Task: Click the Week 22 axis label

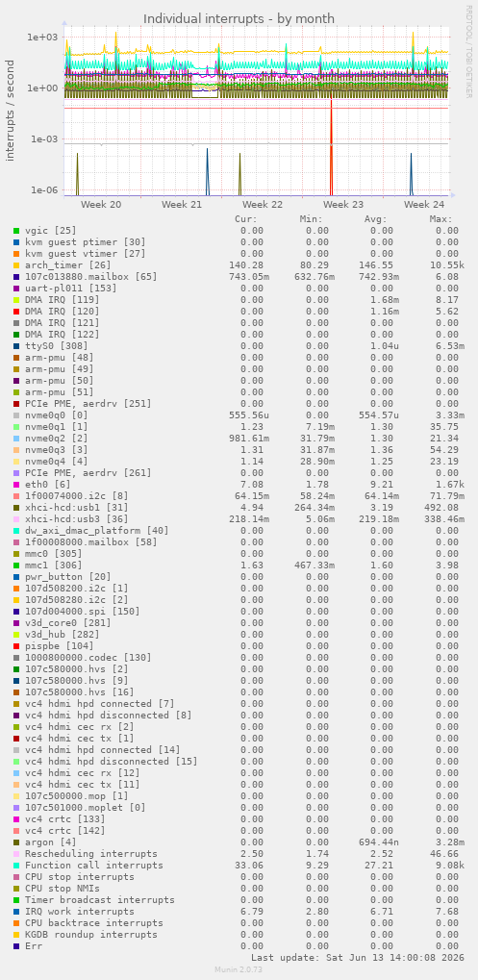Action: pyautogui.click(x=263, y=205)
